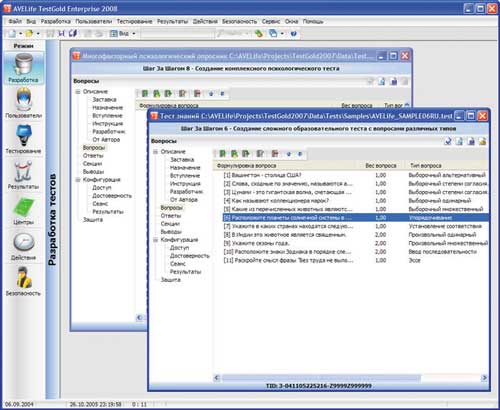The width and height of the screenshot is (500, 410).
Task: Select Защита tree item in front window
Action: 171,280
